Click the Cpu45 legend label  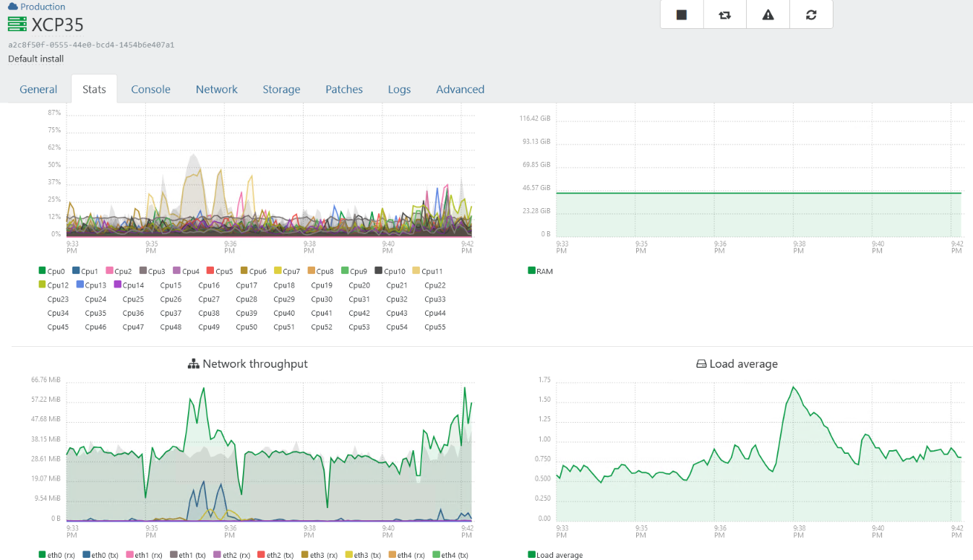[58, 327]
